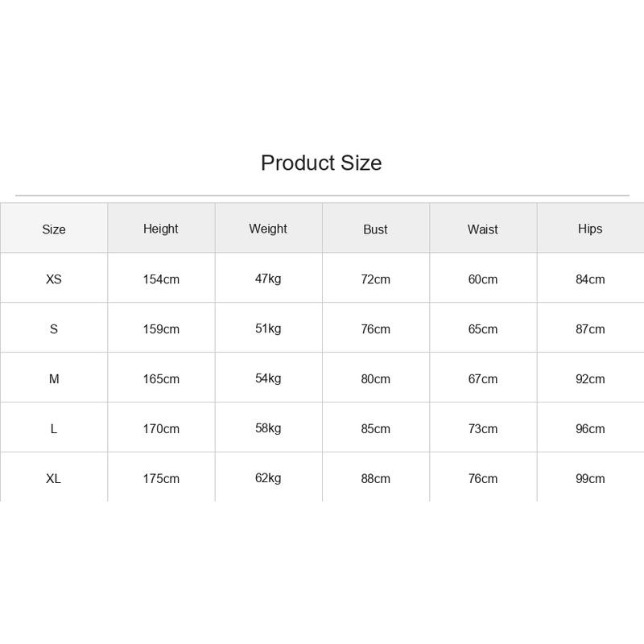Select the 92cm hips cell
The image size is (644, 644).
tap(590, 378)
